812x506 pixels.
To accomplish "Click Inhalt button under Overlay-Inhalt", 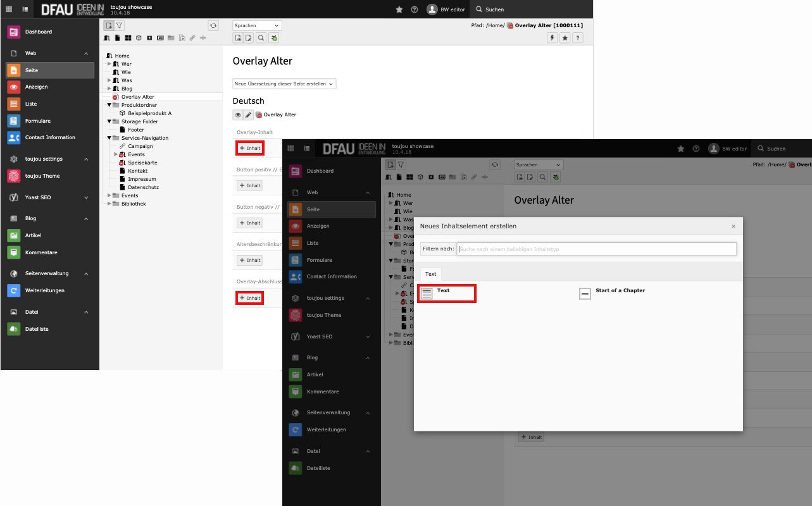I will [250, 148].
